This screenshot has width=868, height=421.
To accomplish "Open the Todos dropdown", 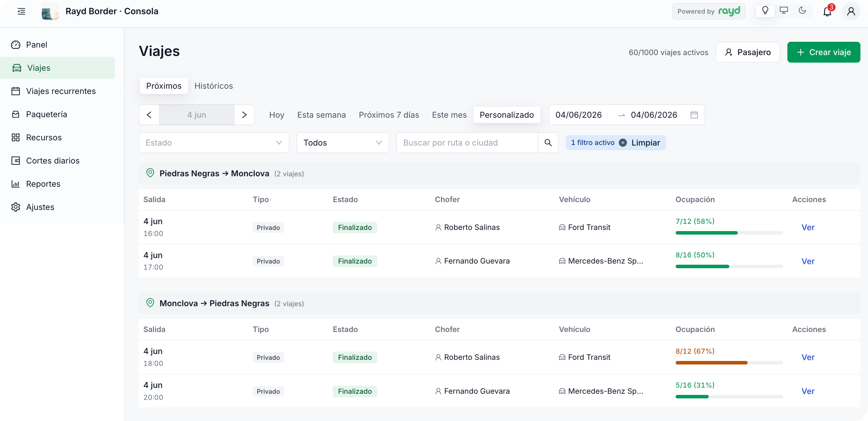I will click(343, 143).
